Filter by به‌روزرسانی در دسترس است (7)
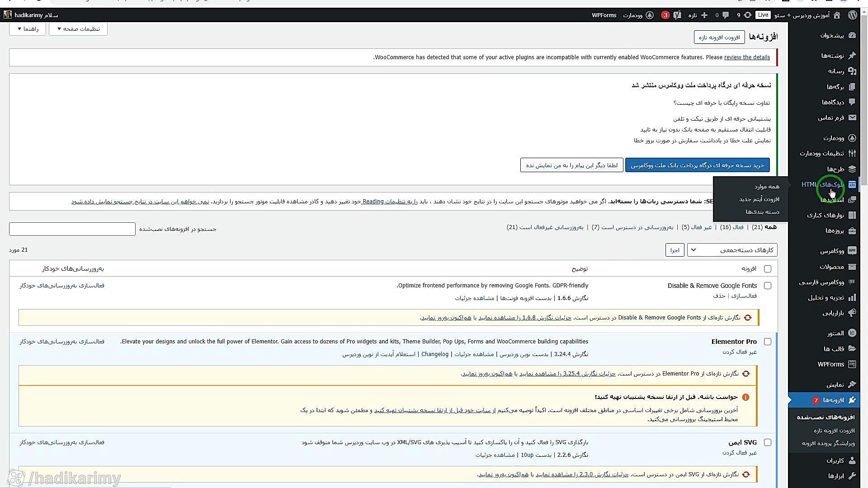This screenshot has height=488, width=868. pyautogui.click(x=632, y=227)
